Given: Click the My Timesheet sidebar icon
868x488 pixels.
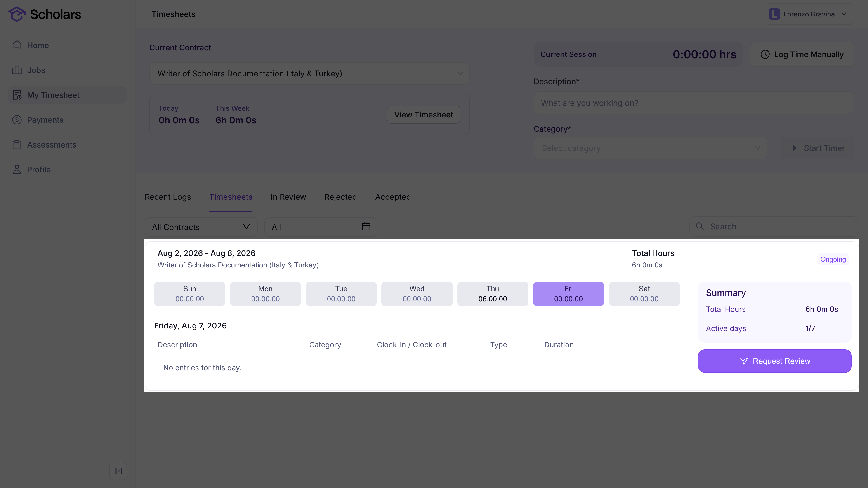Looking at the screenshot, I should [17, 95].
